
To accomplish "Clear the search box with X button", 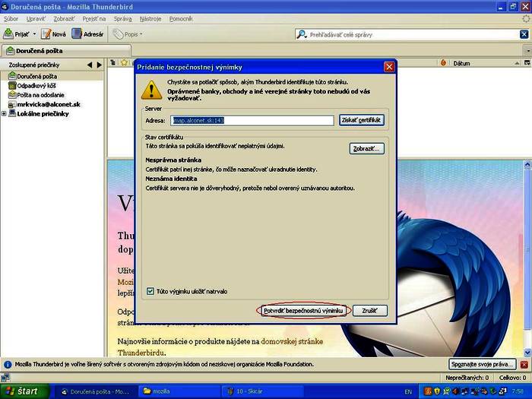I will pos(524,34).
